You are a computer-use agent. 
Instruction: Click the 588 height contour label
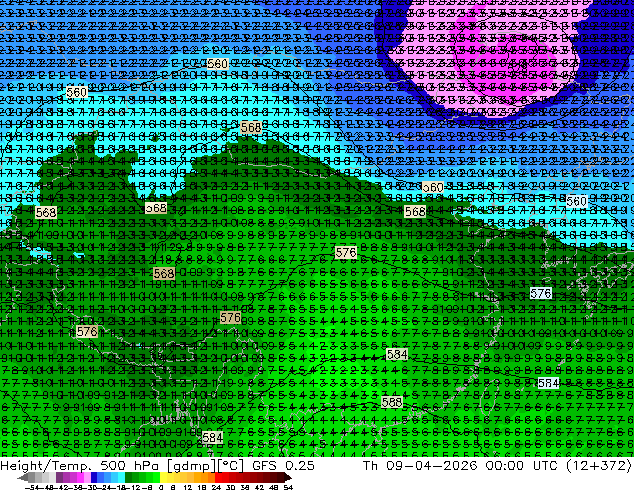click(392, 402)
